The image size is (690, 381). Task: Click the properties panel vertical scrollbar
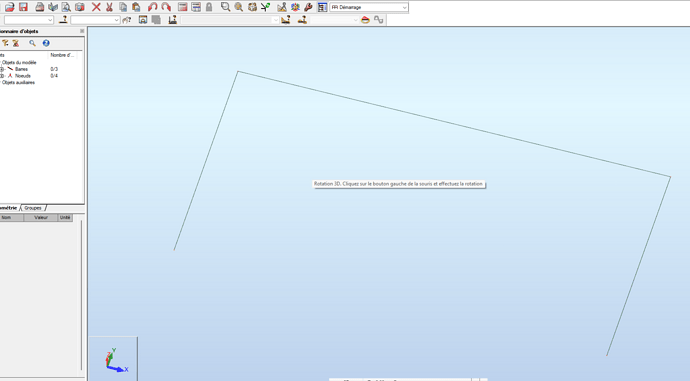click(81, 295)
